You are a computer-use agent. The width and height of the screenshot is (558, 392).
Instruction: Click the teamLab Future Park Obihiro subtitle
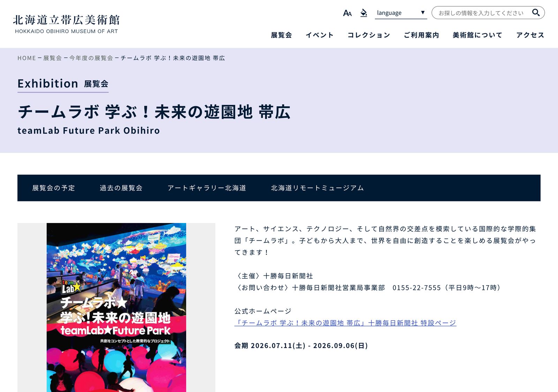[89, 131]
